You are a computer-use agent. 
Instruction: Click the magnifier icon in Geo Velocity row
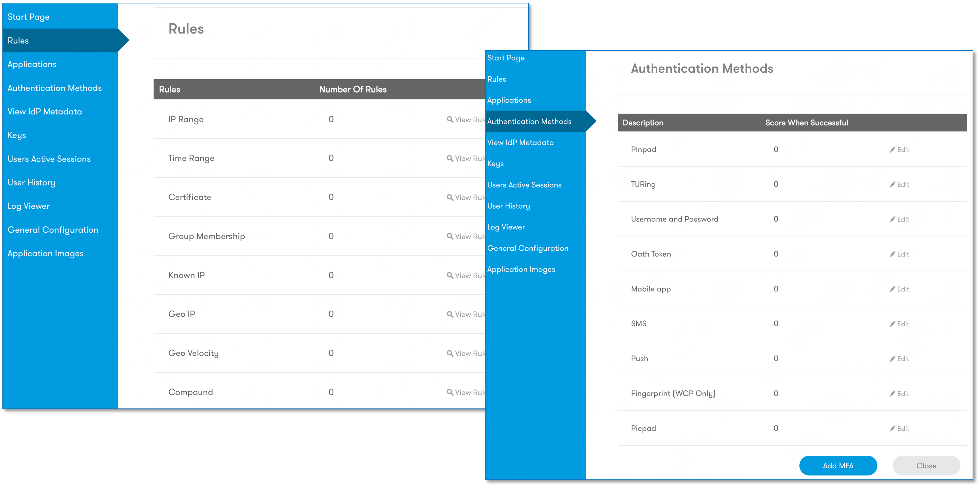[x=450, y=353]
